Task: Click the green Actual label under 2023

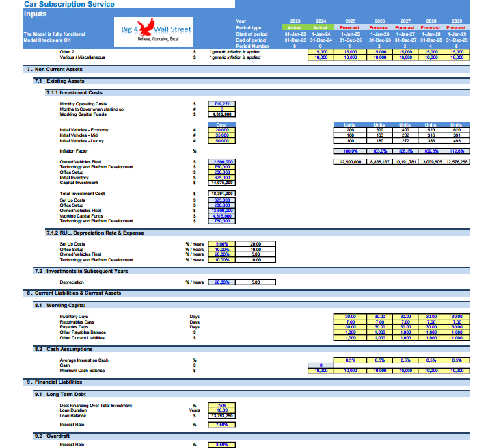Action: (x=295, y=28)
